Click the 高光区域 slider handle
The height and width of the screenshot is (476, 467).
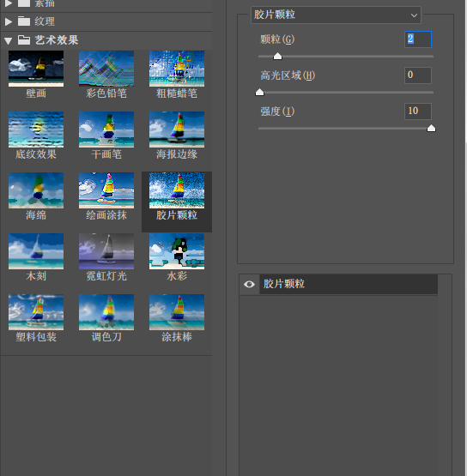(x=259, y=92)
